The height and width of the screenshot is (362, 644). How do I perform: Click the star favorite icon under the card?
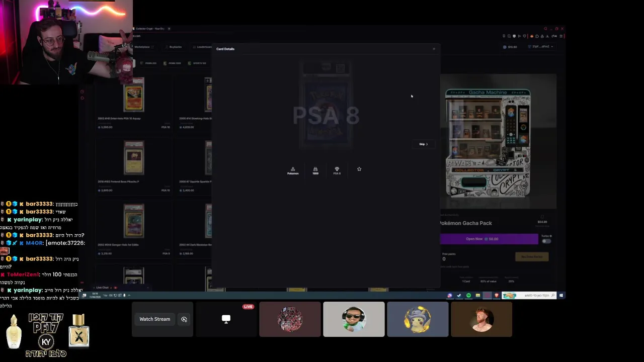click(359, 169)
